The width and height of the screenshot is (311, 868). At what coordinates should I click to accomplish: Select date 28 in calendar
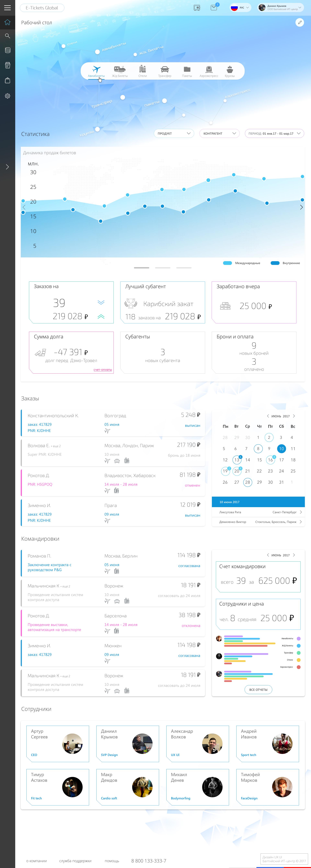[x=248, y=482]
